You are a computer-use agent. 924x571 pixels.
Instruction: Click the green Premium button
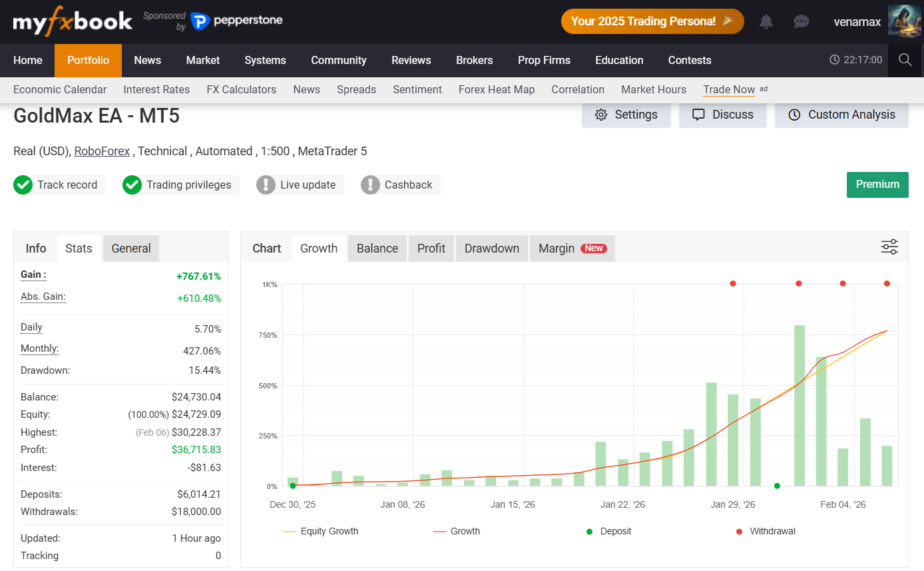[x=877, y=185]
